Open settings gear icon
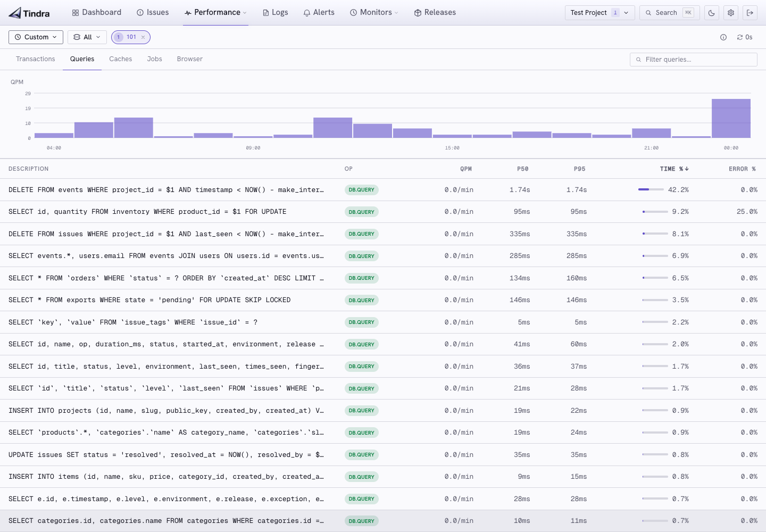 (x=731, y=13)
